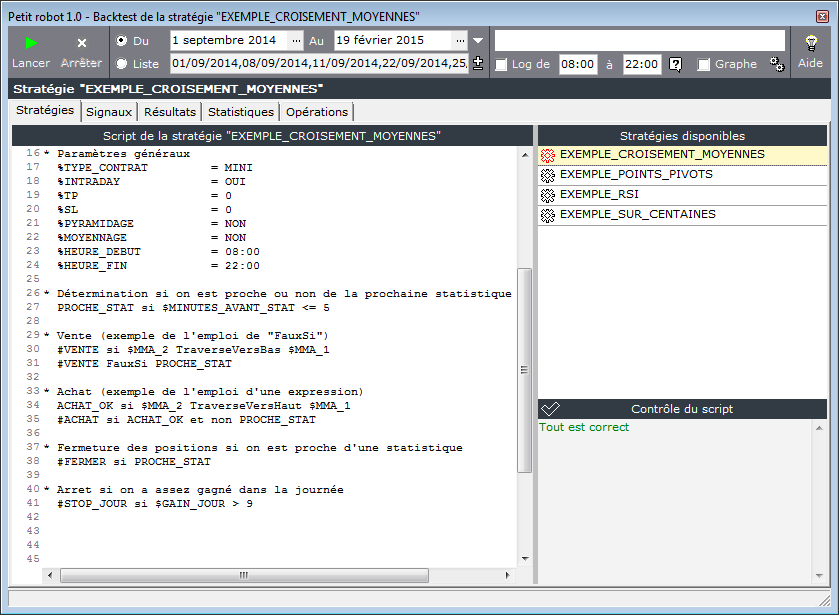Open graph settings gears icon
The width and height of the screenshot is (839, 615).
(x=777, y=64)
